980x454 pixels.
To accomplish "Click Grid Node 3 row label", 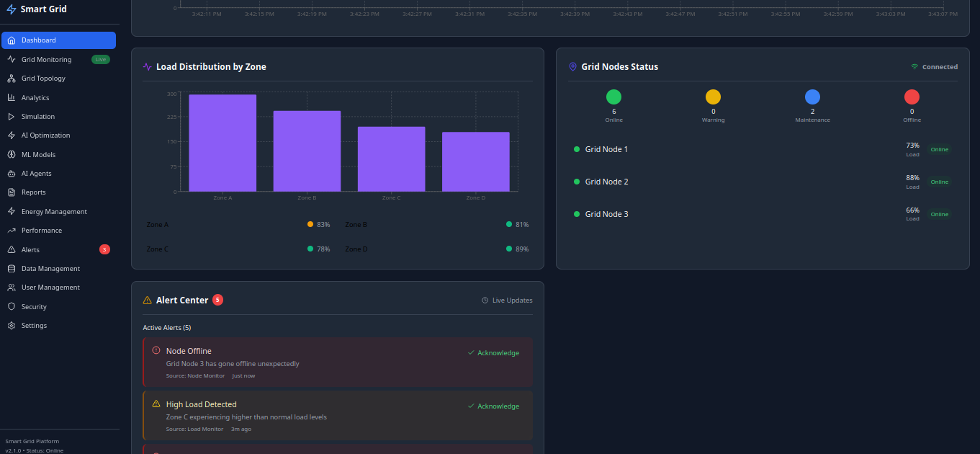I will pyautogui.click(x=606, y=214).
